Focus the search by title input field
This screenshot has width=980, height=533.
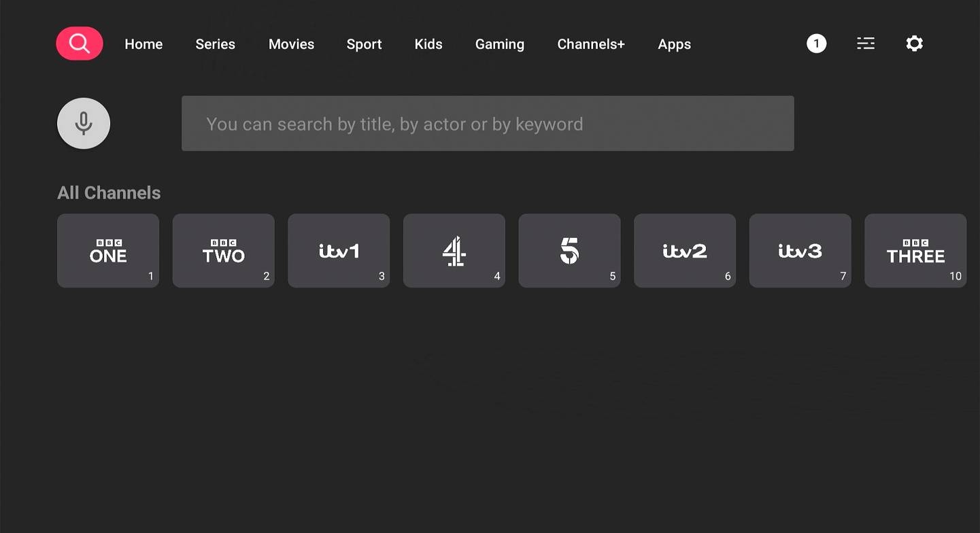488,124
